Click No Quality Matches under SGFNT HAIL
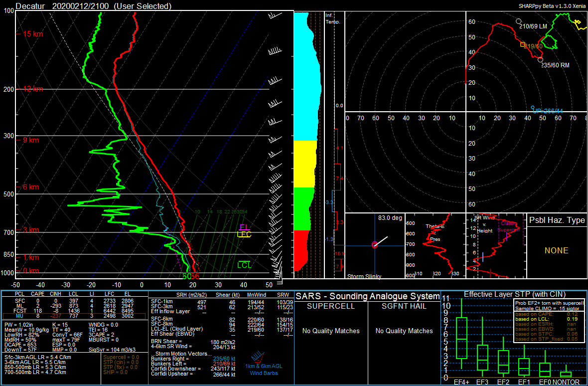588x386 pixels. coord(404,331)
